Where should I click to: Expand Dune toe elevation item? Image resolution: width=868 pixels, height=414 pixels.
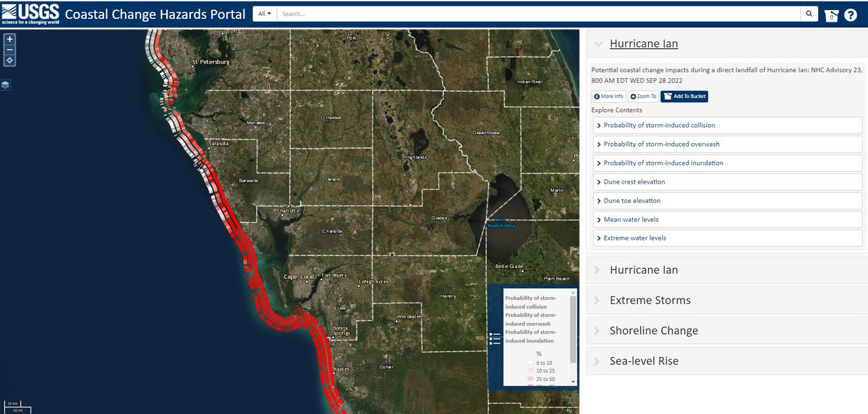click(x=727, y=200)
